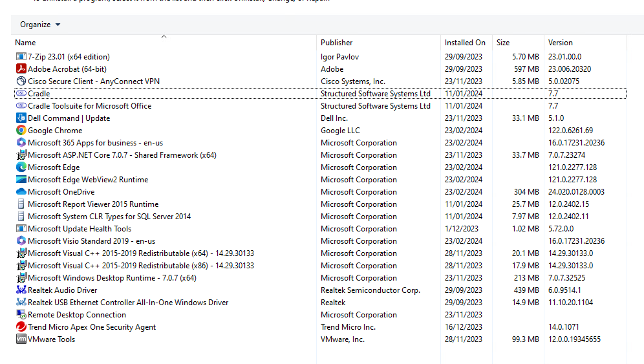Select the Adobe Acrobat icon

tap(21, 69)
